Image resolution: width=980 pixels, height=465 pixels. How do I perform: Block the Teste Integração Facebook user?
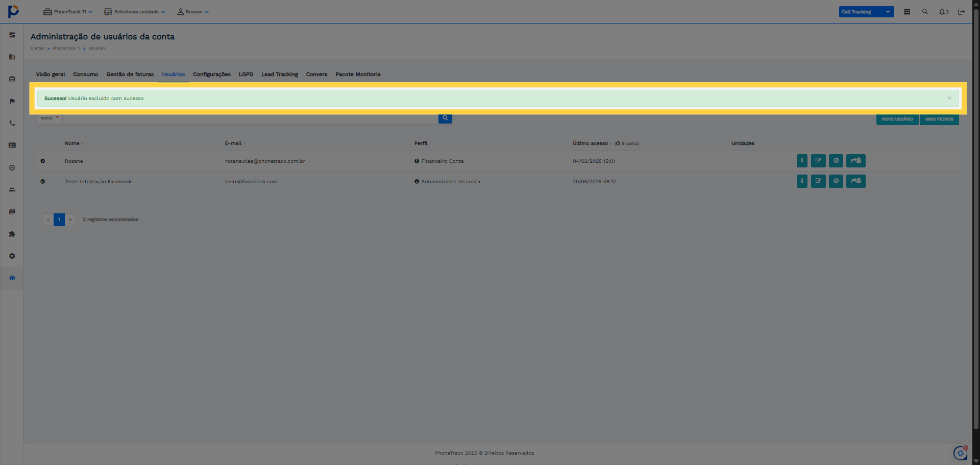pos(836,181)
